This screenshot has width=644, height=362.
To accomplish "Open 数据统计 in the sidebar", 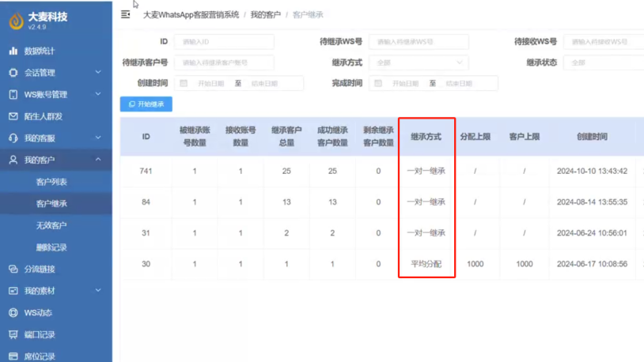I will [56, 51].
